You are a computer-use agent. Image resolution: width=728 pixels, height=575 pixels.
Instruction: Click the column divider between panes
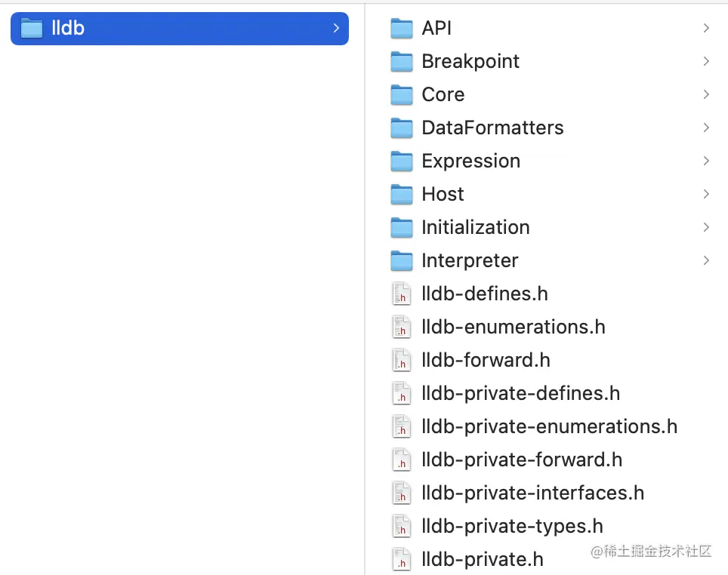[x=365, y=302]
